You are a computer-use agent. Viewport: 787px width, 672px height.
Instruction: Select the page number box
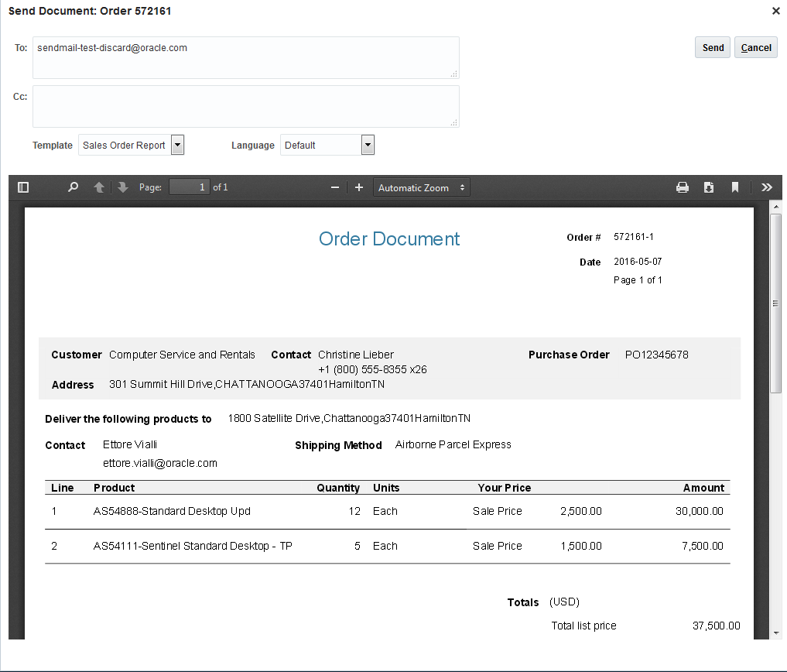click(190, 187)
